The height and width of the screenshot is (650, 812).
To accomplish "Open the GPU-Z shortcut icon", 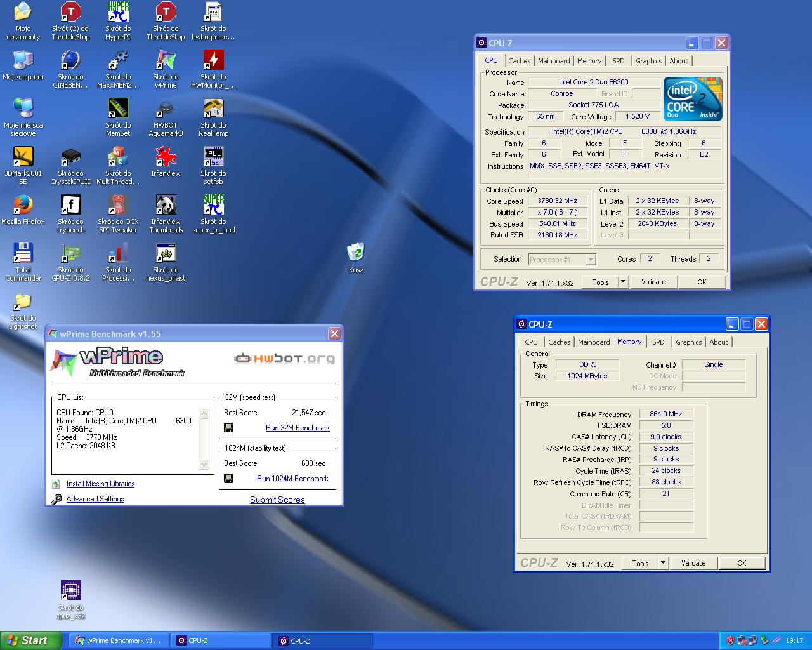I will coord(70,253).
